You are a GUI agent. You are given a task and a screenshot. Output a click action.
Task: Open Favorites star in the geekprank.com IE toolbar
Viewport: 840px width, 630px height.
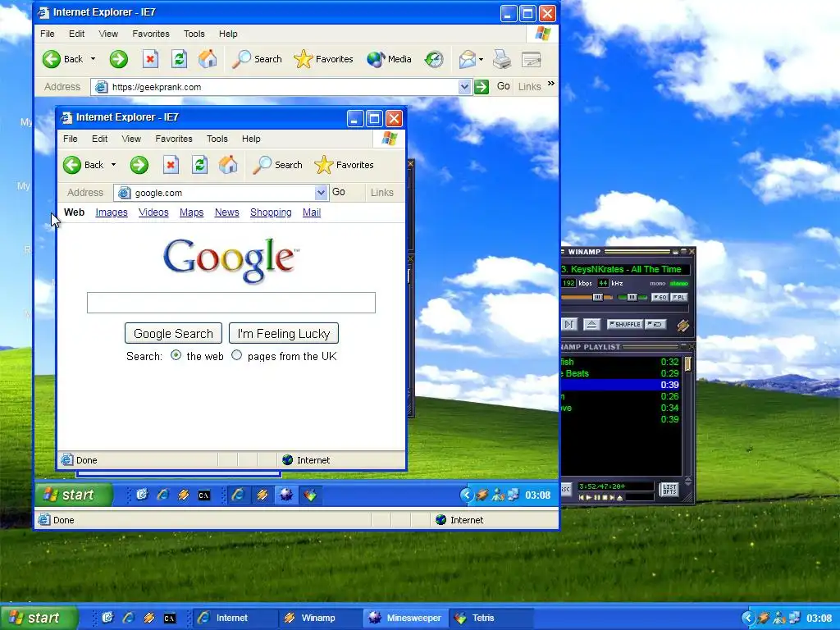(x=323, y=59)
